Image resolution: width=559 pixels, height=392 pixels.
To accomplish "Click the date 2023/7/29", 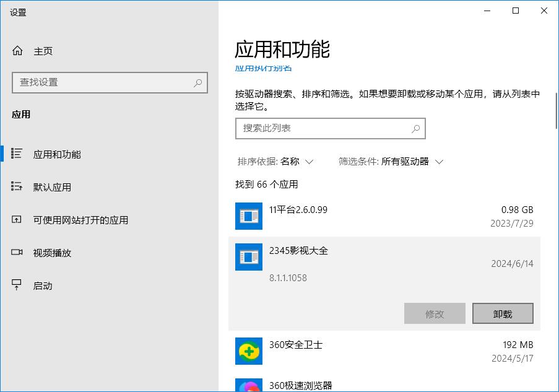I will tap(512, 224).
